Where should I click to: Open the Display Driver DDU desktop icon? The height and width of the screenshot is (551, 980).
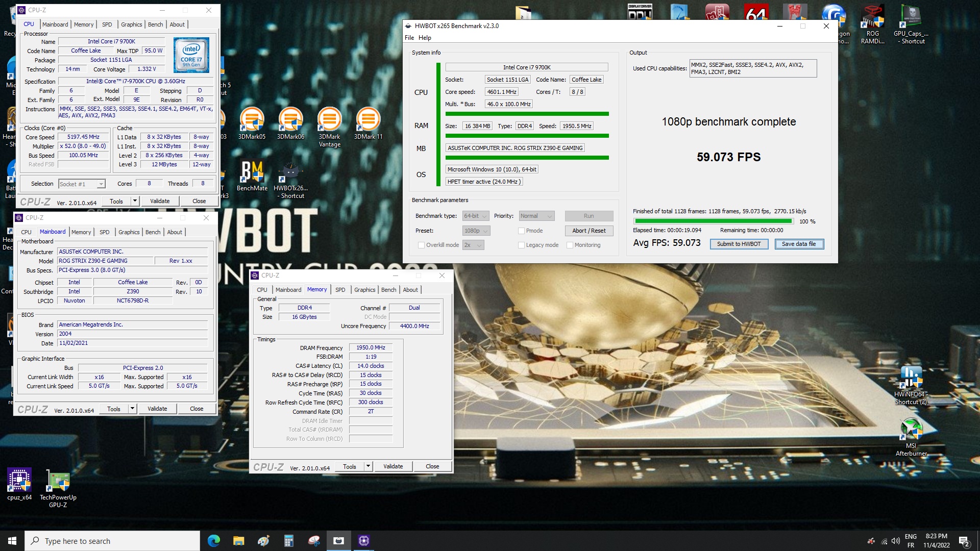(640, 11)
